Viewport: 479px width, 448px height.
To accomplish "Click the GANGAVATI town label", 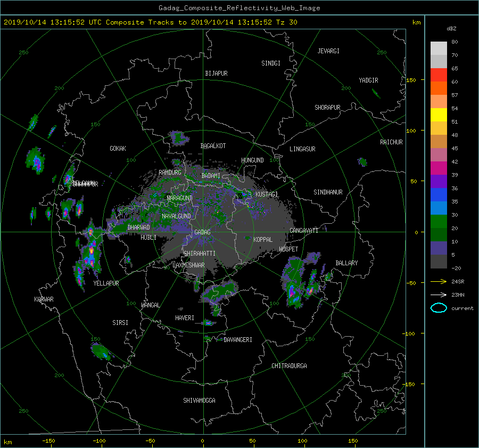I will [x=304, y=231].
